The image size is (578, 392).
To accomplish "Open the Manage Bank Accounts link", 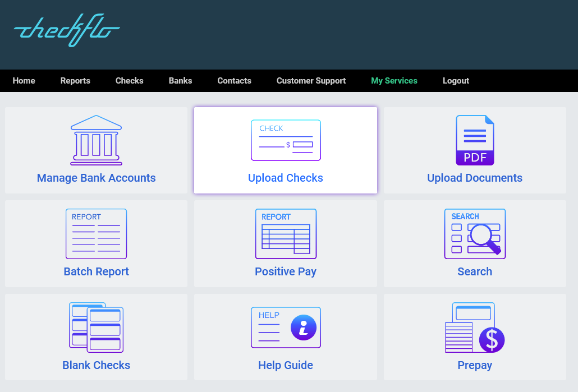I will [96, 178].
